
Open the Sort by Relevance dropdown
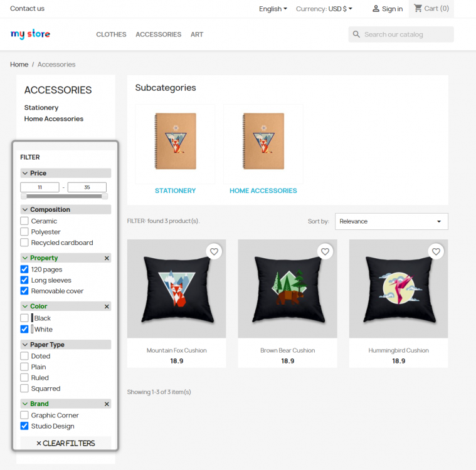click(x=391, y=221)
